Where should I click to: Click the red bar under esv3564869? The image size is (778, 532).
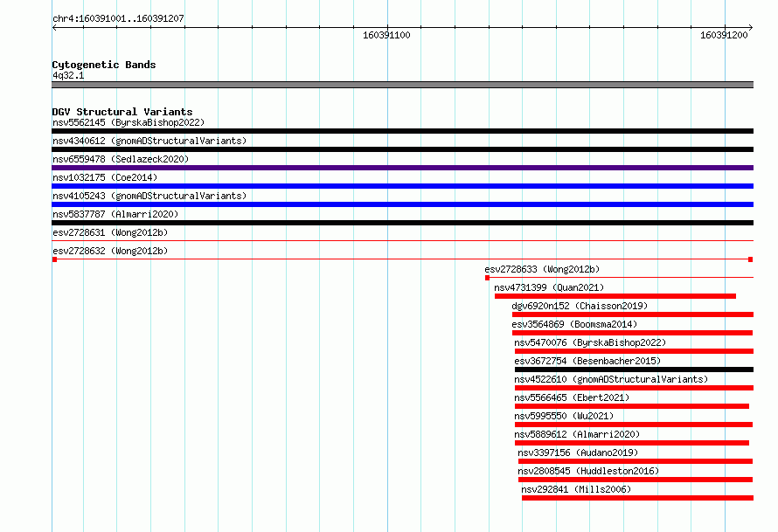[633, 333]
